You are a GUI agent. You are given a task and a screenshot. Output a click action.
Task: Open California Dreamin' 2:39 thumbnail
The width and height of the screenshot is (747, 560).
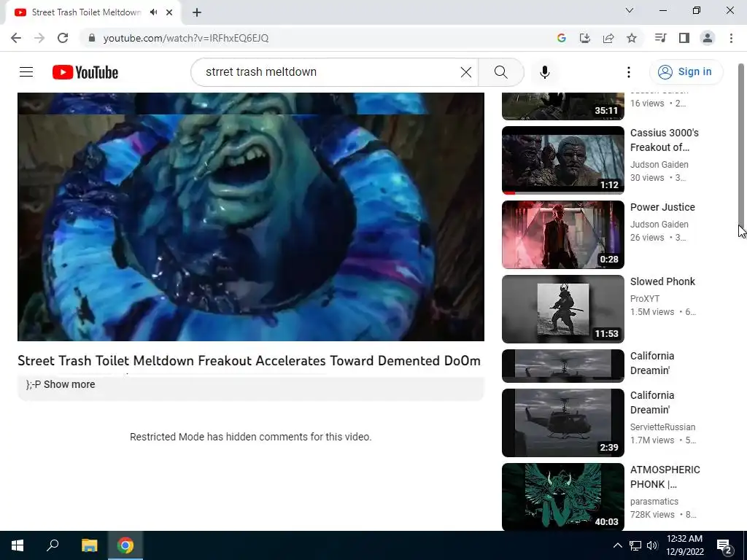(562, 423)
